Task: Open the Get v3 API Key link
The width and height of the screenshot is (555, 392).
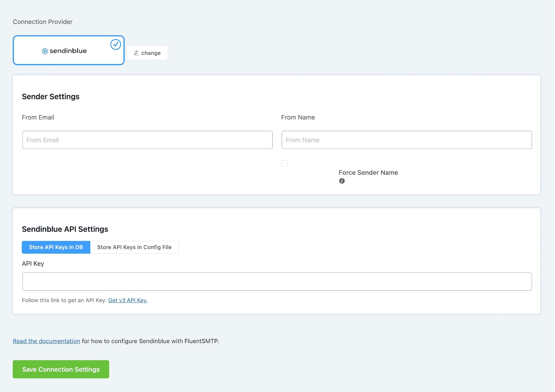Action: 128,300
